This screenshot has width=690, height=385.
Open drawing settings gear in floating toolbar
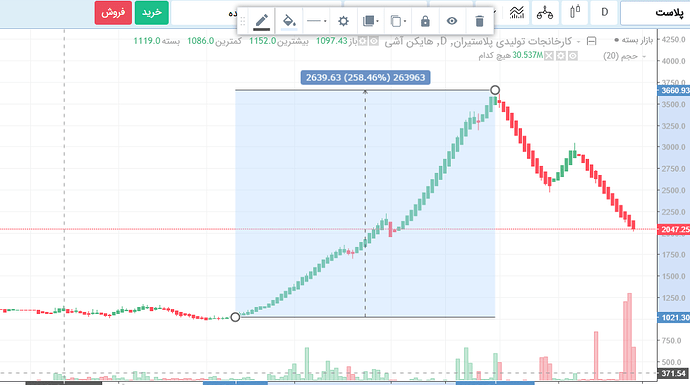pos(343,21)
